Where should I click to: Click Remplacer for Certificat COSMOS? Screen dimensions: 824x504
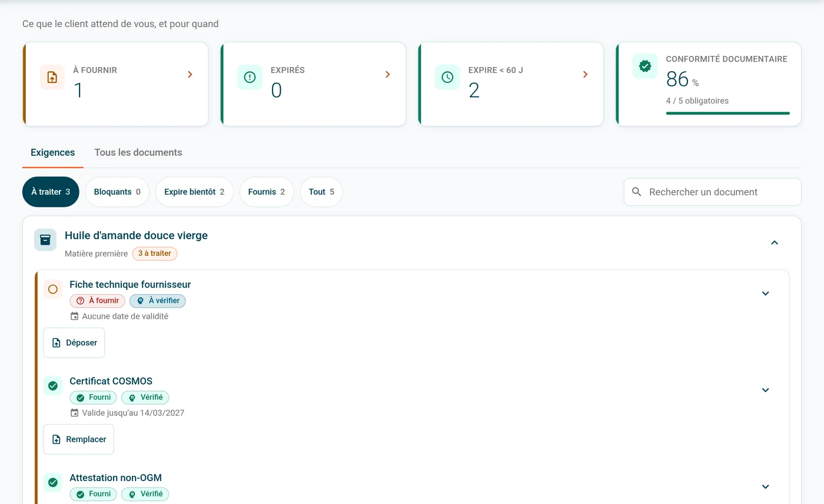(x=79, y=439)
